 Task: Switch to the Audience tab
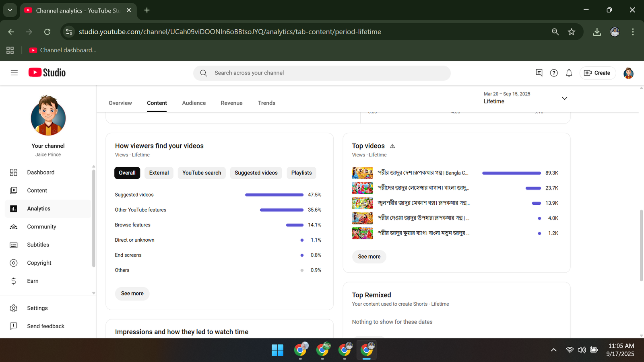click(194, 103)
